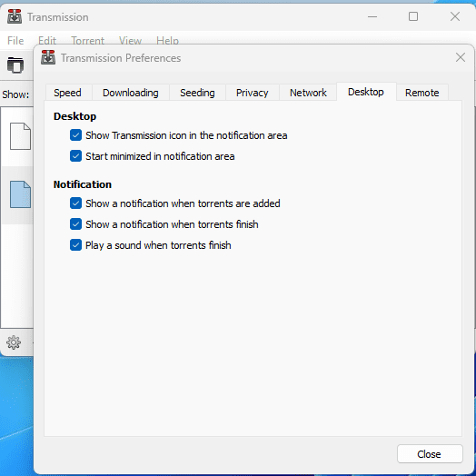Open Edit menu in Transmission window

click(47, 40)
